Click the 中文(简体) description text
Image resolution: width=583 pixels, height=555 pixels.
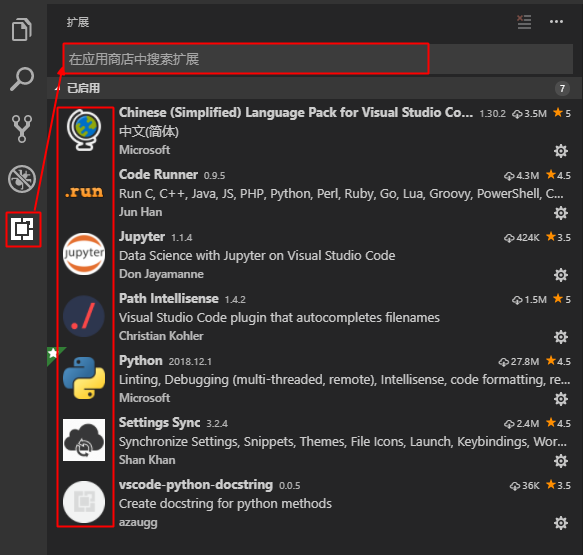click(x=149, y=131)
